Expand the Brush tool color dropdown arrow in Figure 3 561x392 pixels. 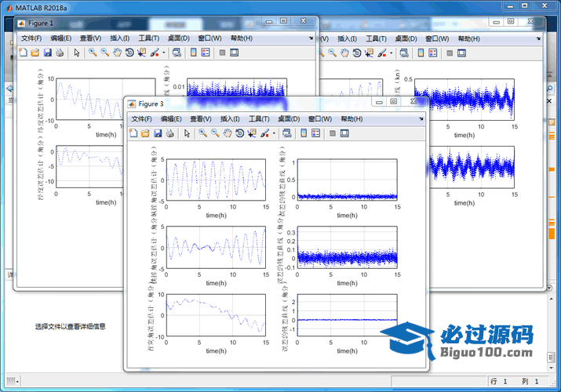[274, 134]
